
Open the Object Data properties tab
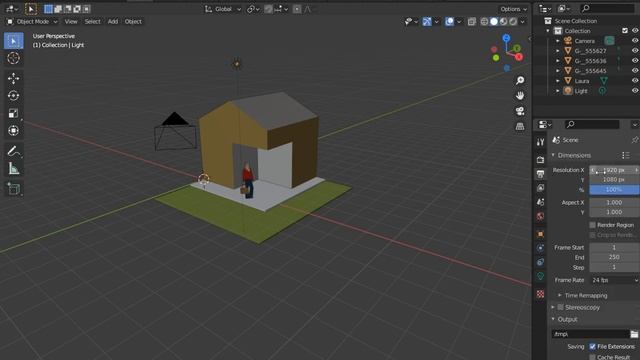click(540, 276)
